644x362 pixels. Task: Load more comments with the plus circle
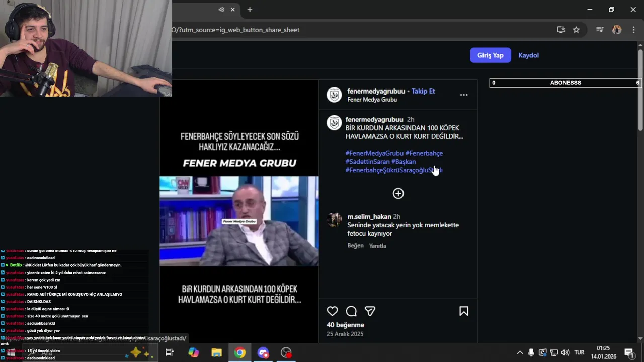(x=398, y=193)
